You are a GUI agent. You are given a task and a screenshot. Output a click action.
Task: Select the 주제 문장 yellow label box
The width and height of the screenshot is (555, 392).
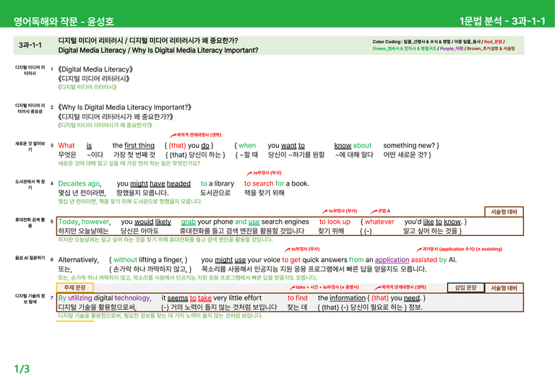pyautogui.click(x=75, y=288)
